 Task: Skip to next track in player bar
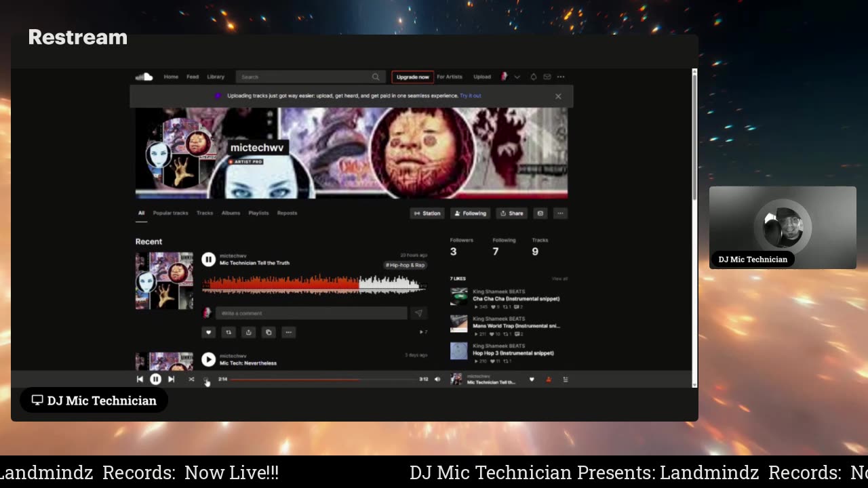coord(171,380)
